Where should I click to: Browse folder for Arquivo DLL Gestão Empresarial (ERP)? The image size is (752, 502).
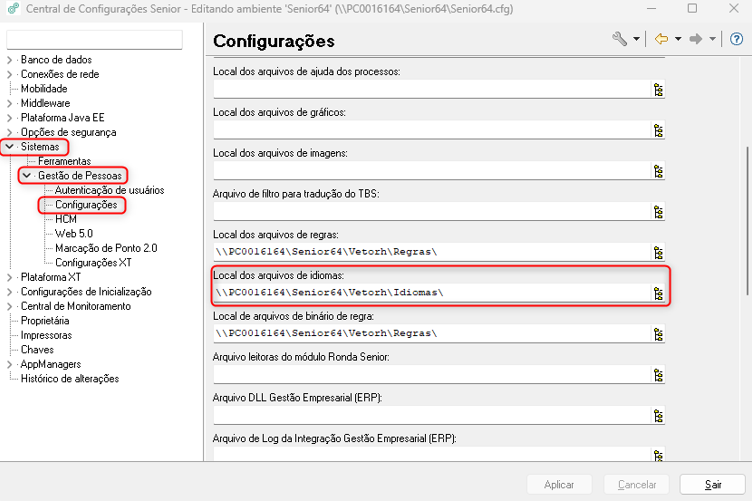658,415
